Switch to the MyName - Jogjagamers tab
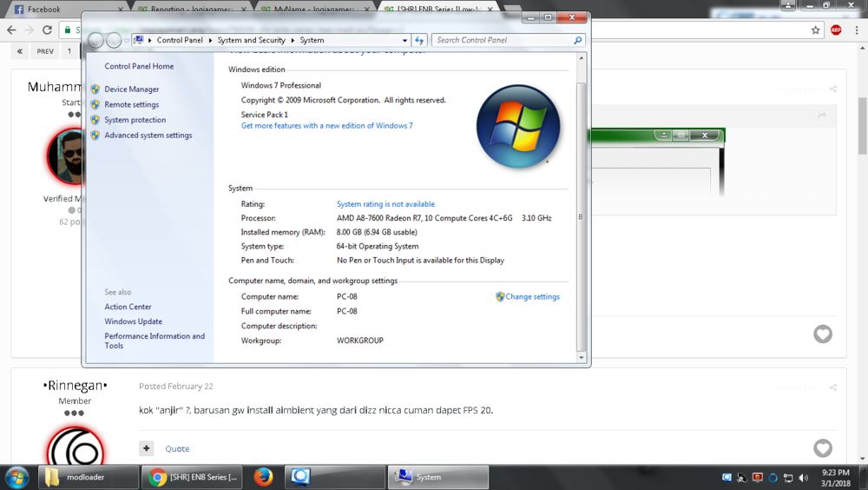This screenshot has width=868, height=490. click(x=314, y=10)
